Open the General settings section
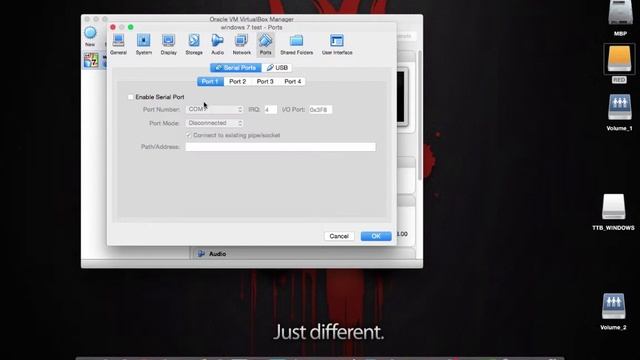 (118, 44)
